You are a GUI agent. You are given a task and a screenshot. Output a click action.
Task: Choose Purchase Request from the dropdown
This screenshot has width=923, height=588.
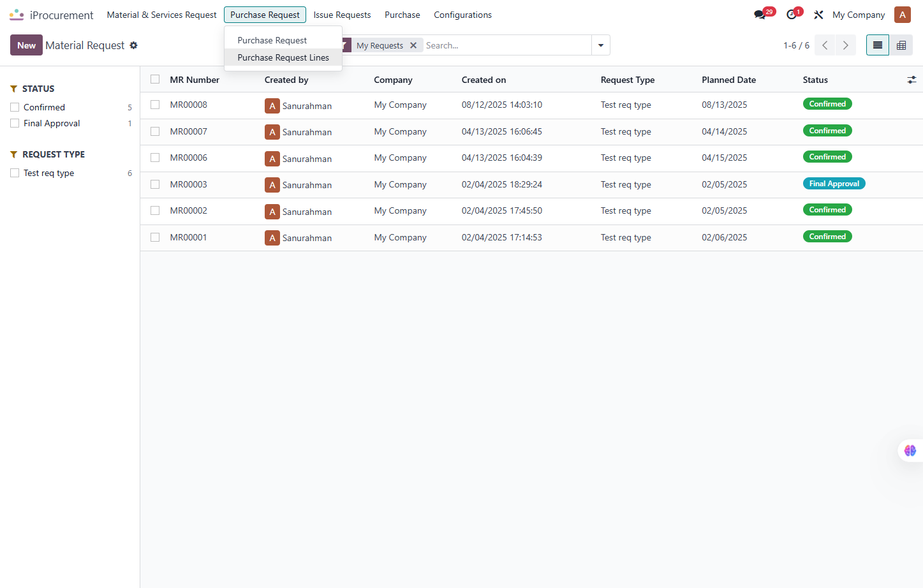point(283,40)
